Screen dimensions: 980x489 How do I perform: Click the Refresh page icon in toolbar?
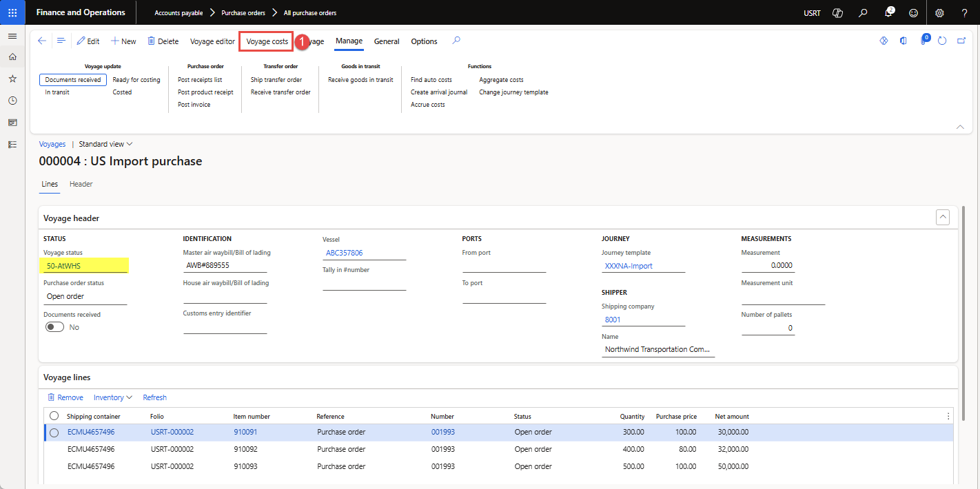click(x=942, y=41)
